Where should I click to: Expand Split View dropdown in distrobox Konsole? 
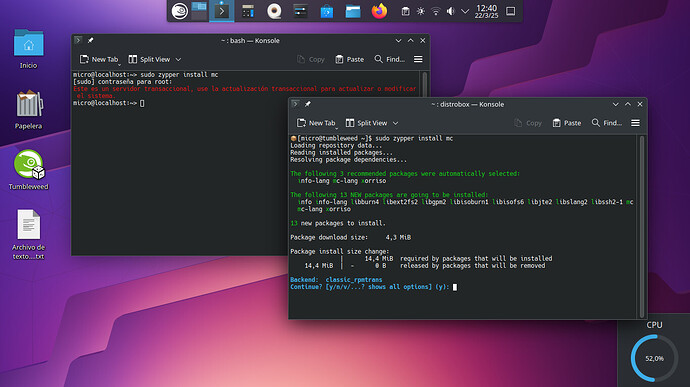396,123
